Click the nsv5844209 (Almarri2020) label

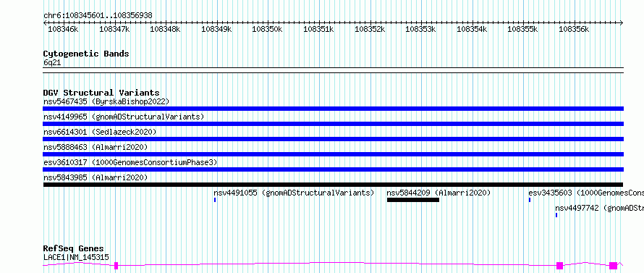438,193
